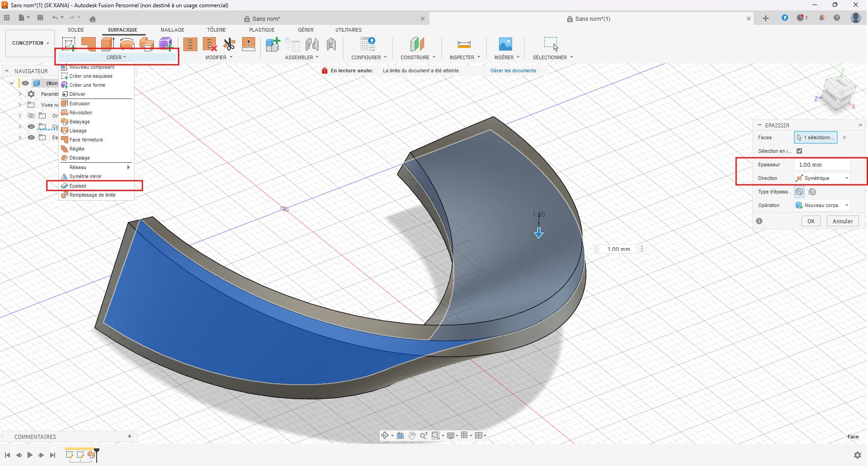Open the Opération Nouveau corps dropdown
The image size is (868, 466).
tap(822, 205)
